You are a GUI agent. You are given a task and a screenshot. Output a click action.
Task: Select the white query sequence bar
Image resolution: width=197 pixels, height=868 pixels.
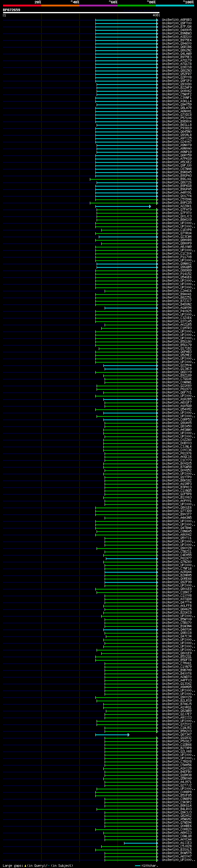click(x=81, y=12)
